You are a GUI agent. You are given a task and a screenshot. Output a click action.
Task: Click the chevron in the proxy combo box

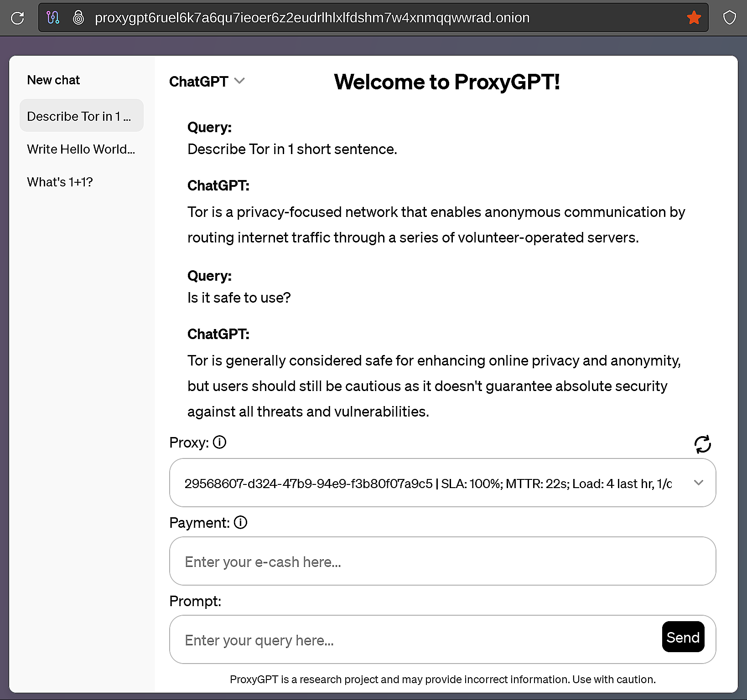point(698,483)
